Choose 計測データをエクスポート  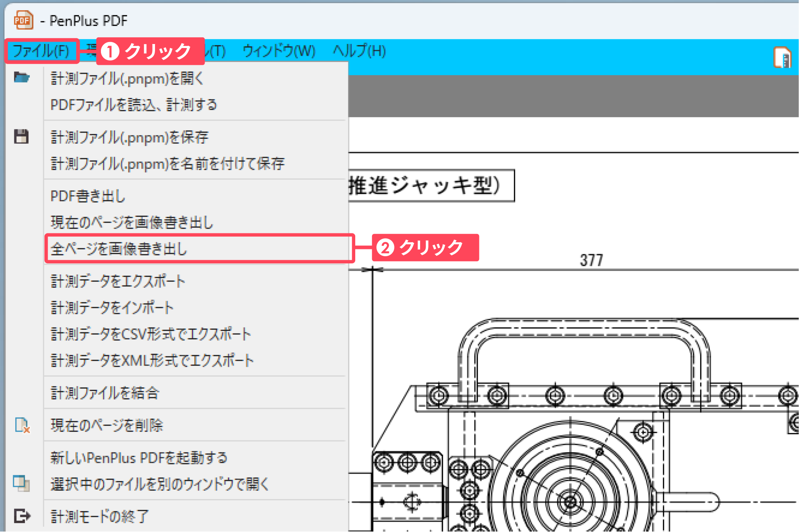pyautogui.click(x=118, y=281)
